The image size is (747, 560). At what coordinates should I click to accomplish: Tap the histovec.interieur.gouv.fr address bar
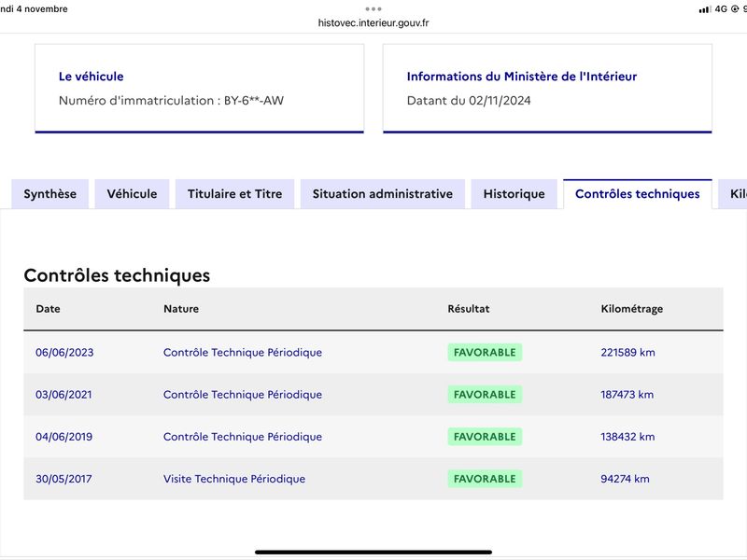click(x=373, y=22)
